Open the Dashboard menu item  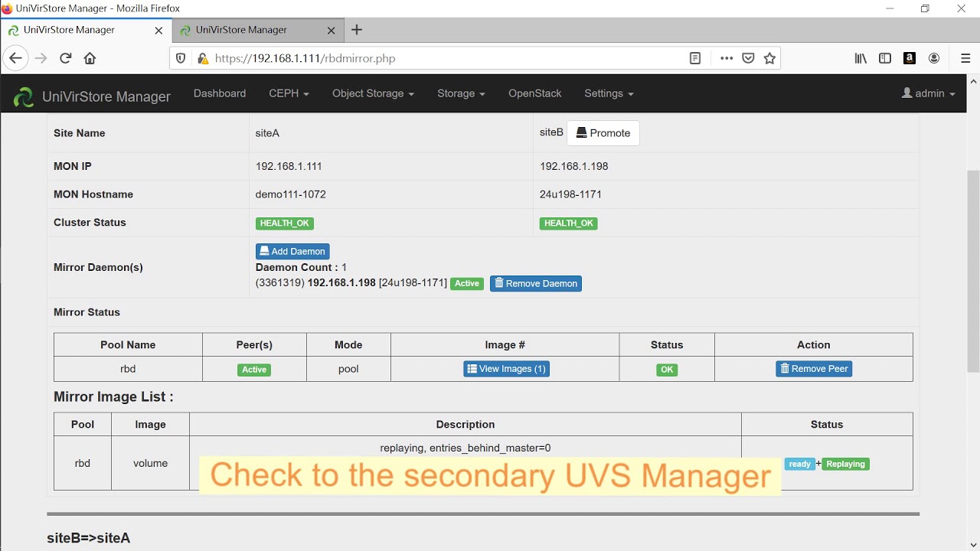(x=220, y=93)
